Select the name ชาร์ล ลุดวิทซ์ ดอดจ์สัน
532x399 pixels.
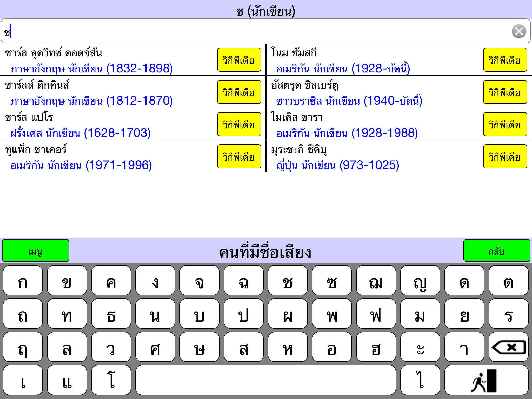[54, 53]
